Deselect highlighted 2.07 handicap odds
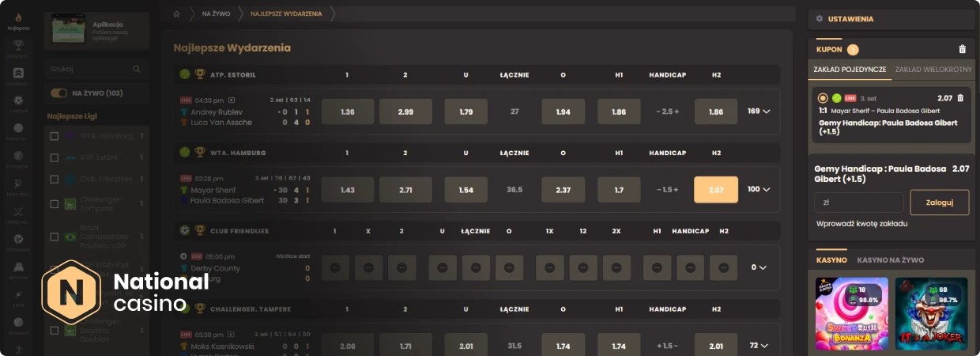980x356 pixels. coord(716,189)
